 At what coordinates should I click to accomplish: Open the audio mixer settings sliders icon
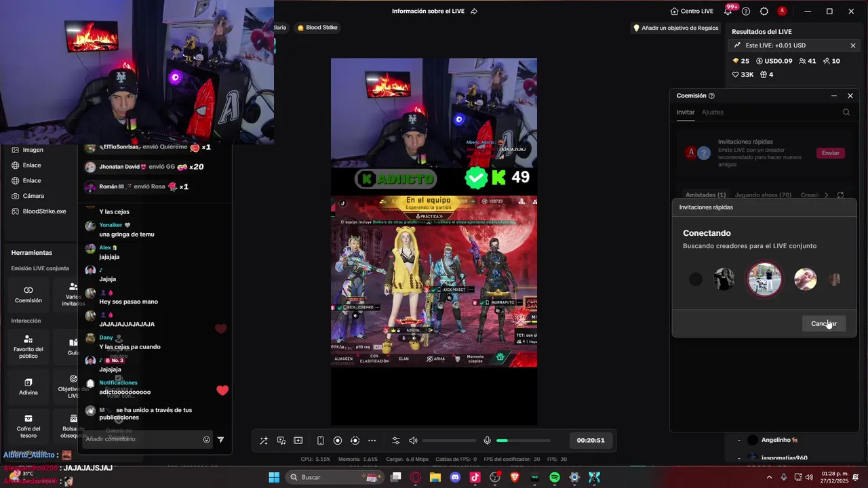(x=396, y=441)
